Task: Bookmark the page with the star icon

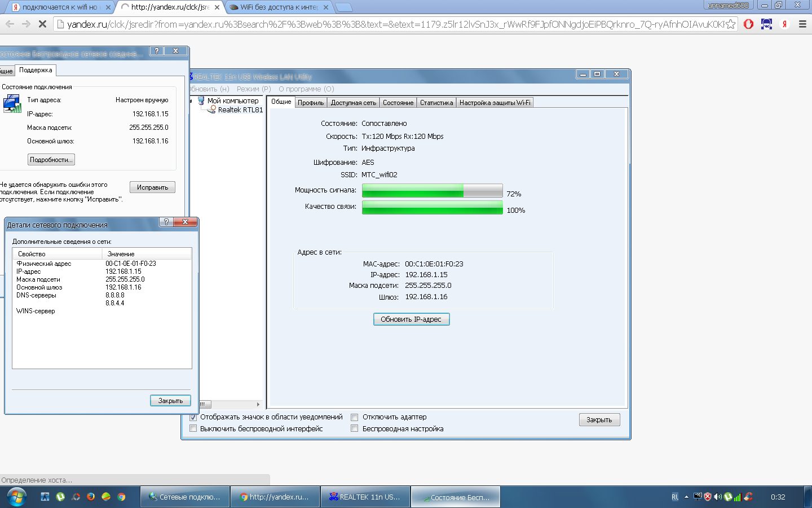Action: 730,24
